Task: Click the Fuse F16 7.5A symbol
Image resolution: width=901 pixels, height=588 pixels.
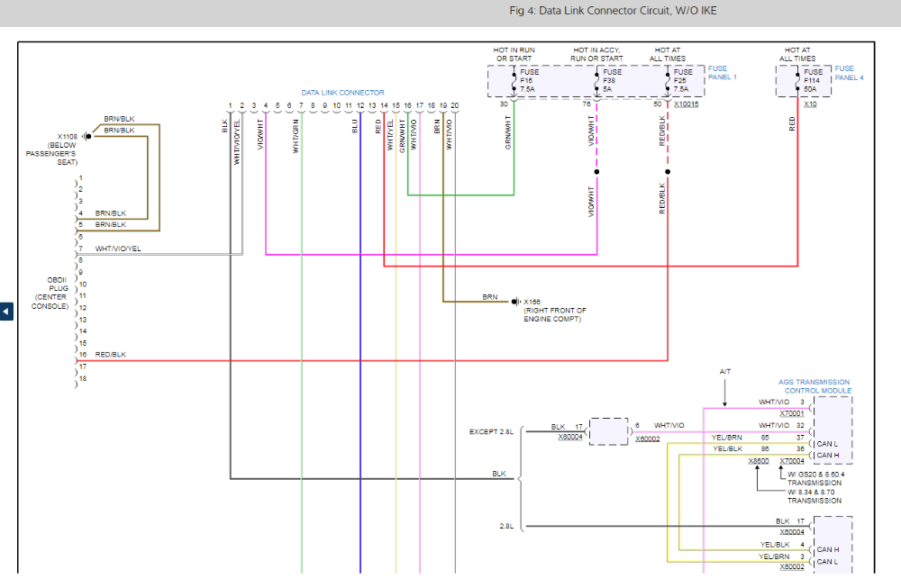Action: [514, 80]
